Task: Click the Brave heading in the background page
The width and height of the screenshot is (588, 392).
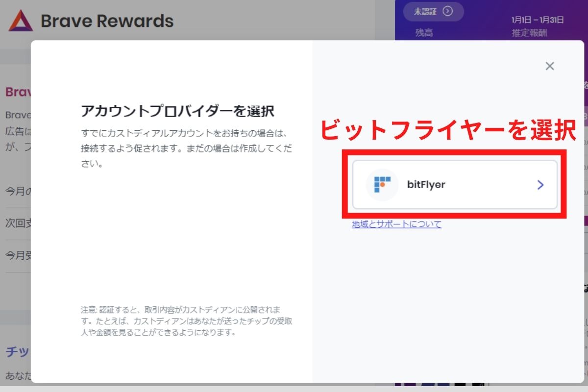Action: pyautogui.click(x=16, y=92)
